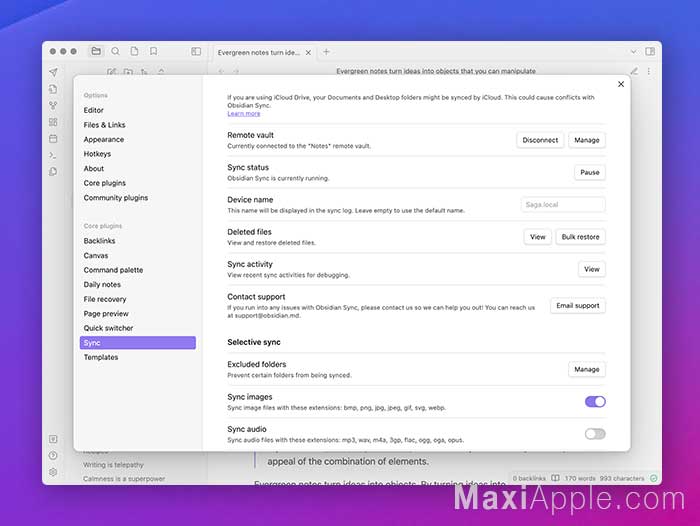Open Editor settings
The width and height of the screenshot is (700, 526).
click(138, 110)
